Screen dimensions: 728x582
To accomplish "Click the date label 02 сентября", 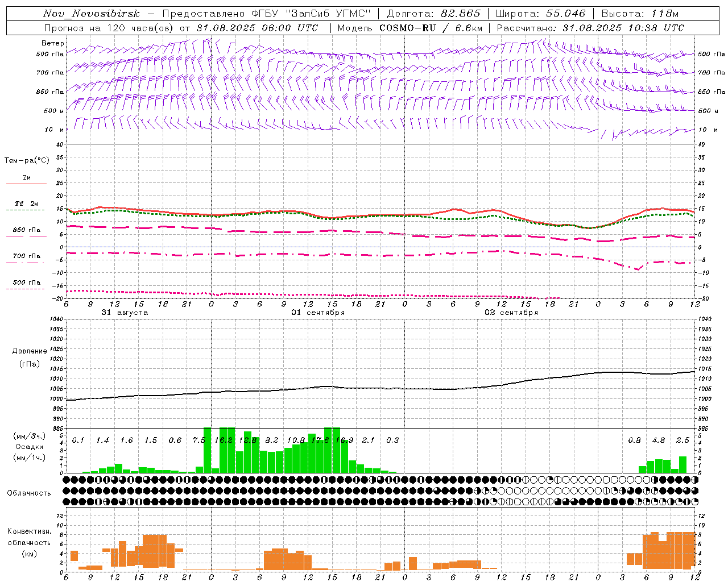I will [511, 313].
